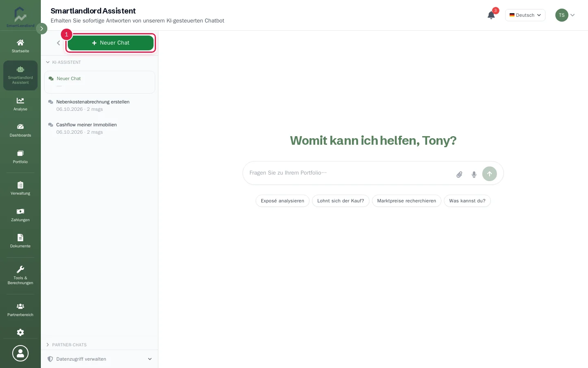Choose the Exposé analysieren suggestion
Viewport: 588px width, 368px height.
tap(283, 201)
